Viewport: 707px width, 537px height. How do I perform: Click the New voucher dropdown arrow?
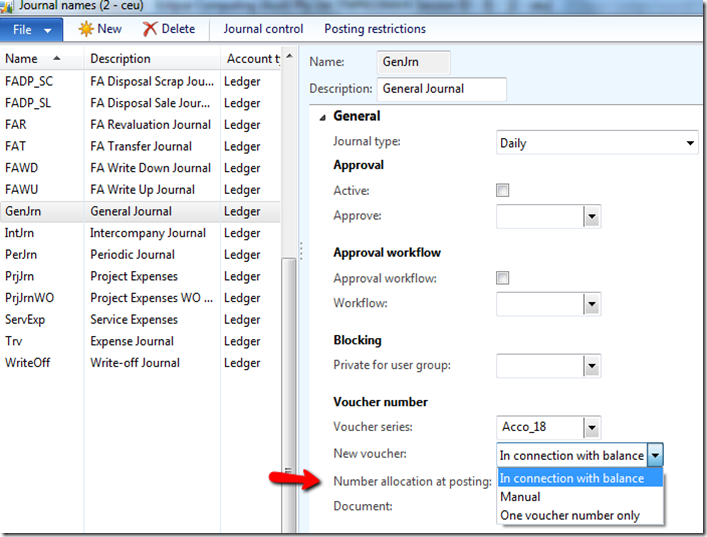click(x=655, y=455)
